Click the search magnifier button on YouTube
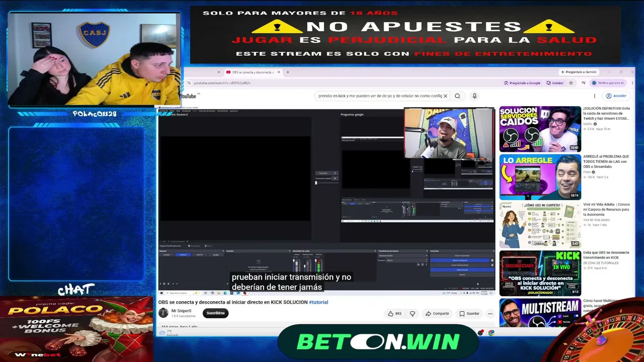The height and width of the screenshot is (362, 644). point(457,96)
